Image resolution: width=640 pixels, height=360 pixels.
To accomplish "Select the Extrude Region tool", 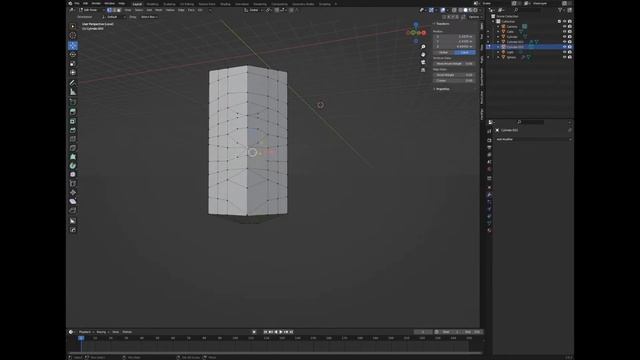I will coord(73,112).
